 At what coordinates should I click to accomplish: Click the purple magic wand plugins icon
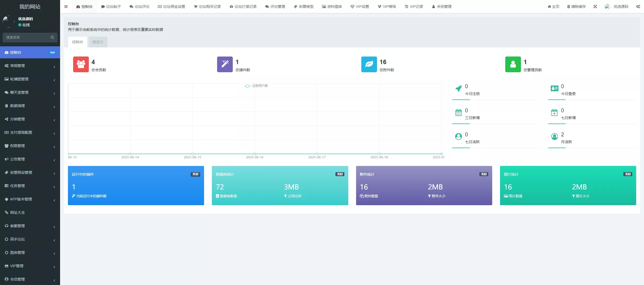point(225,64)
